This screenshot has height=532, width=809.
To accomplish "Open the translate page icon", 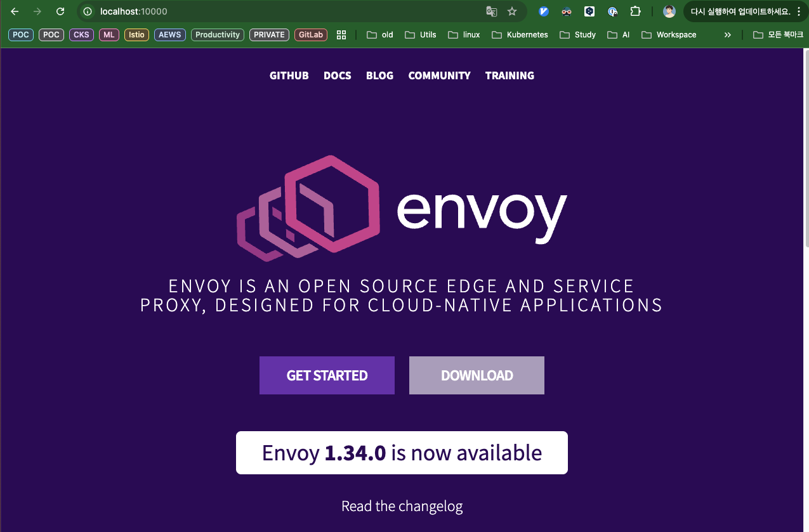I will tap(491, 11).
